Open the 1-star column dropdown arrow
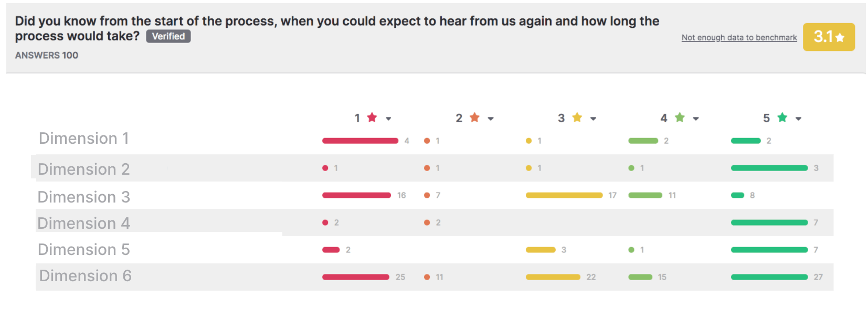This screenshot has width=868, height=319. tap(388, 119)
